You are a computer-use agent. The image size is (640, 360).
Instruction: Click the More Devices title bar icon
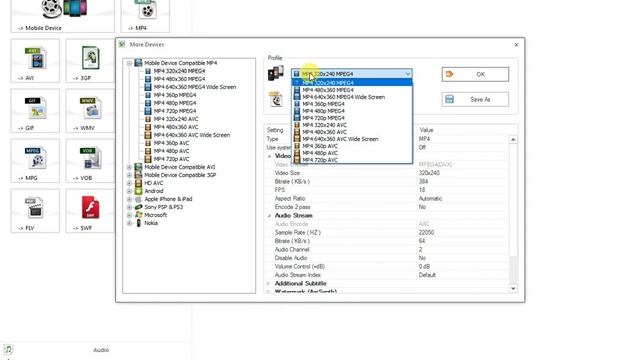click(122, 44)
